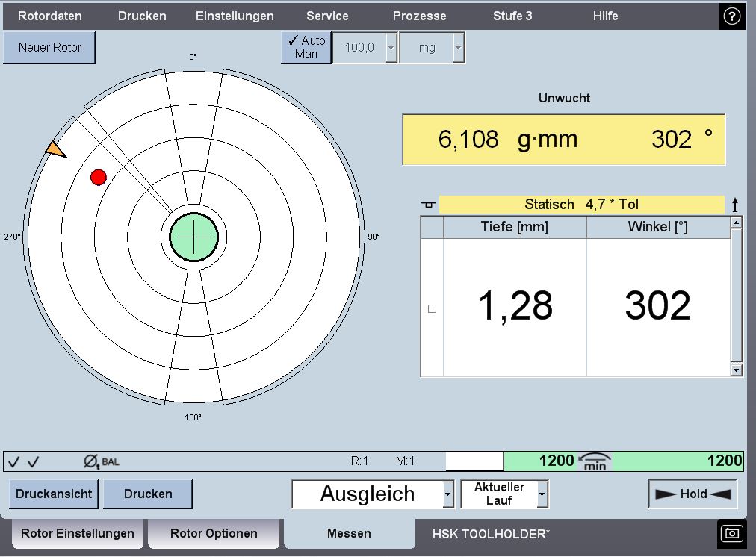This screenshot has height=557, width=756.
Task: Open the Einstellungen menu
Action: tap(235, 16)
